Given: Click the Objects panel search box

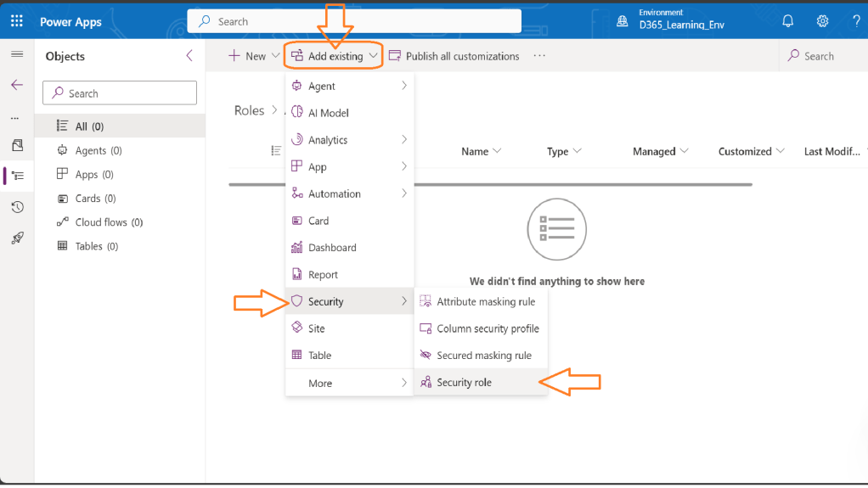Looking at the screenshot, I should [119, 93].
